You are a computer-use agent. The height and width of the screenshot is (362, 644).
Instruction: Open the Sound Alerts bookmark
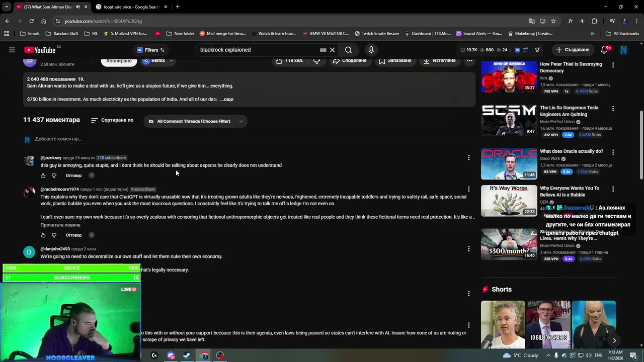pyautogui.click(x=479, y=34)
